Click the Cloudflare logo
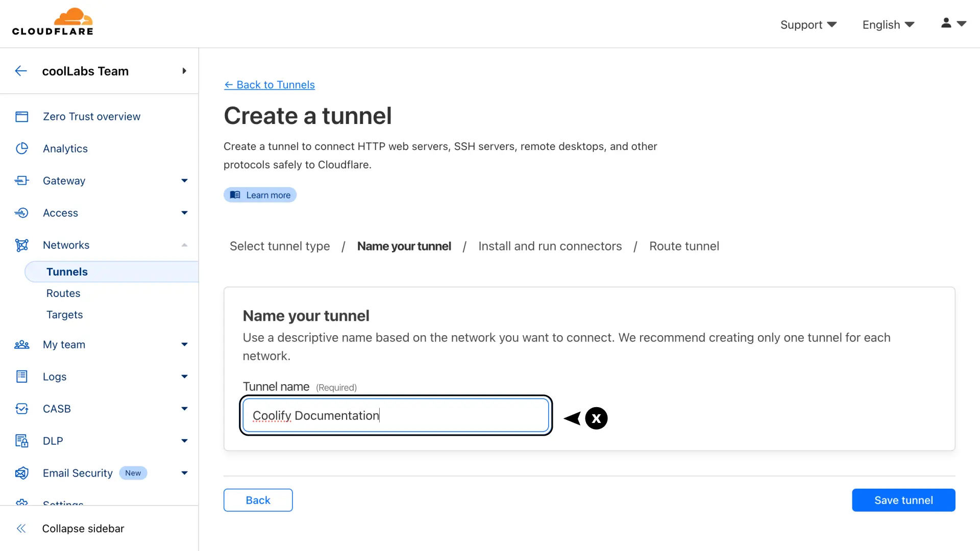Image resolution: width=980 pixels, height=551 pixels. pos(53,22)
